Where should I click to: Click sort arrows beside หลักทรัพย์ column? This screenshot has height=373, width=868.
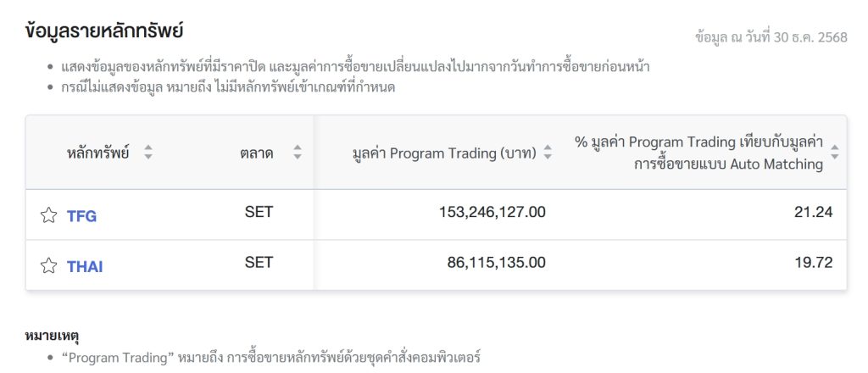148,153
